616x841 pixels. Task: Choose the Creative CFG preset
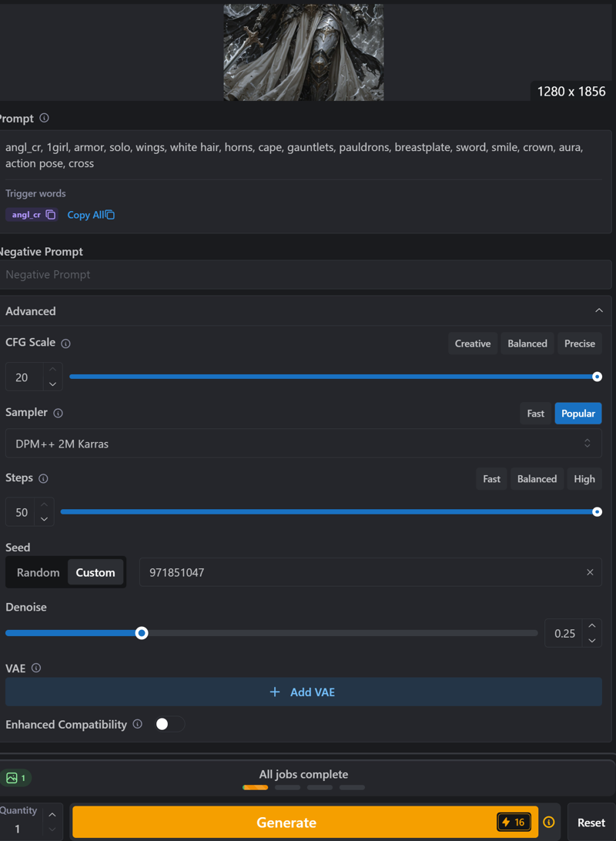tap(472, 343)
